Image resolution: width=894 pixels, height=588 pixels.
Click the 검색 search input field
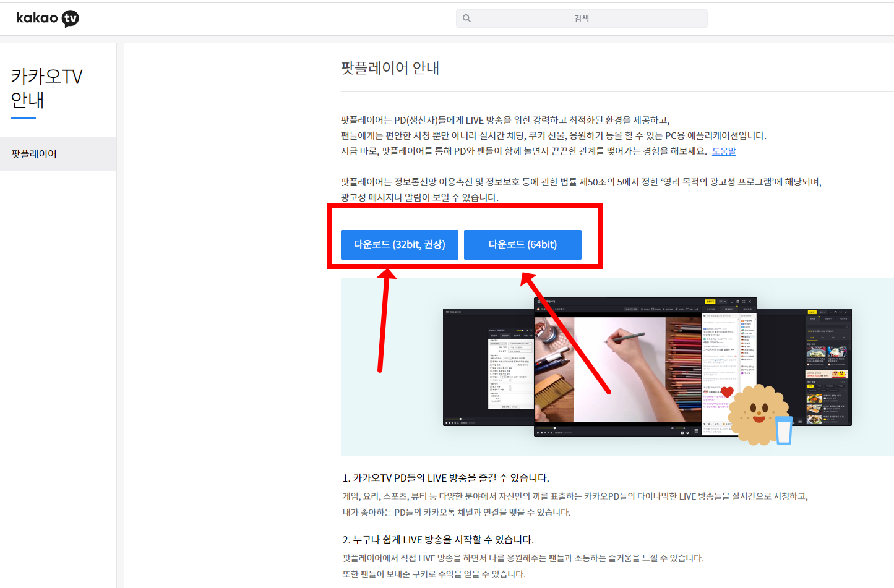click(581, 18)
